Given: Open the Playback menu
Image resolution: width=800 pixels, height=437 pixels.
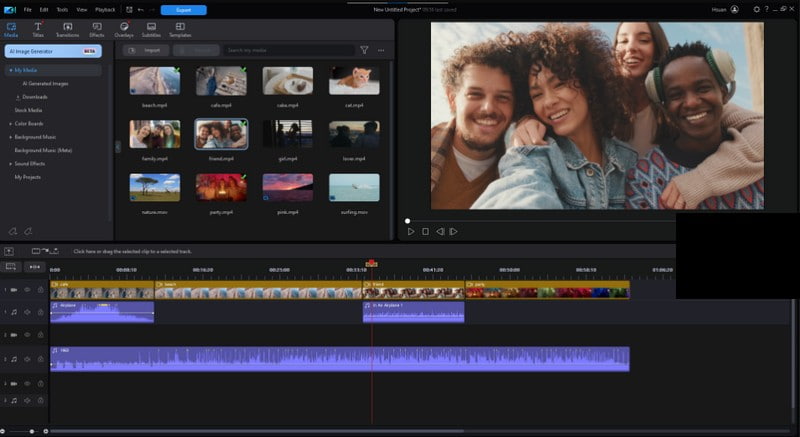Looking at the screenshot, I should coord(105,9).
